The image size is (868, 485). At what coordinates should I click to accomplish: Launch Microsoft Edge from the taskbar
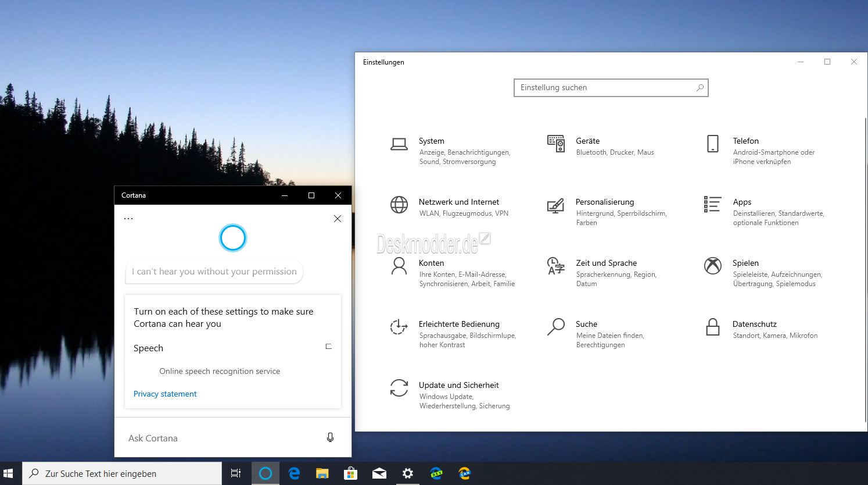click(x=294, y=473)
